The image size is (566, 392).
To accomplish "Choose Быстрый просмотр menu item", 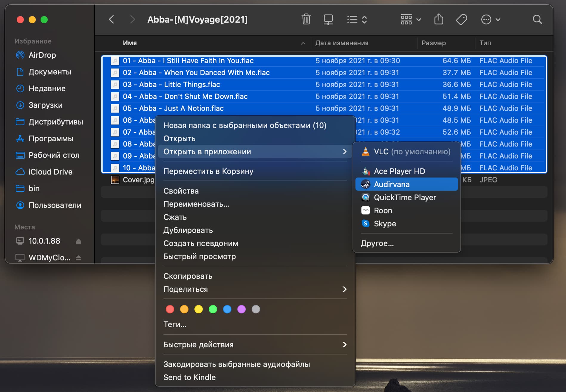I will (x=255, y=256).
